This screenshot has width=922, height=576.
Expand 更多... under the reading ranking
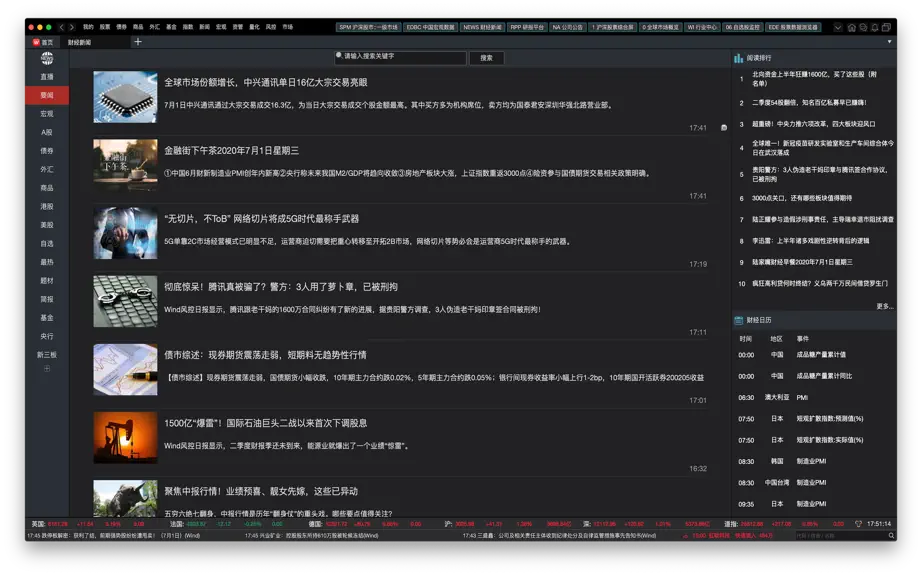[884, 306]
